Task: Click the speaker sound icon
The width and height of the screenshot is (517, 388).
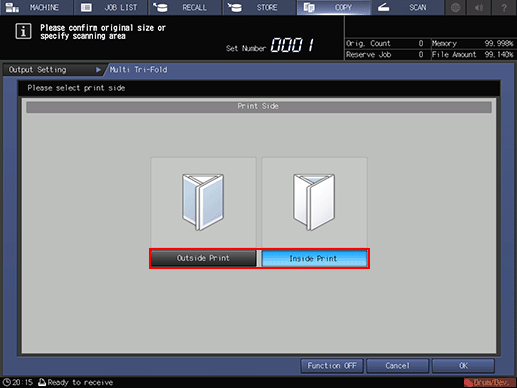Action: coord(480,7)
